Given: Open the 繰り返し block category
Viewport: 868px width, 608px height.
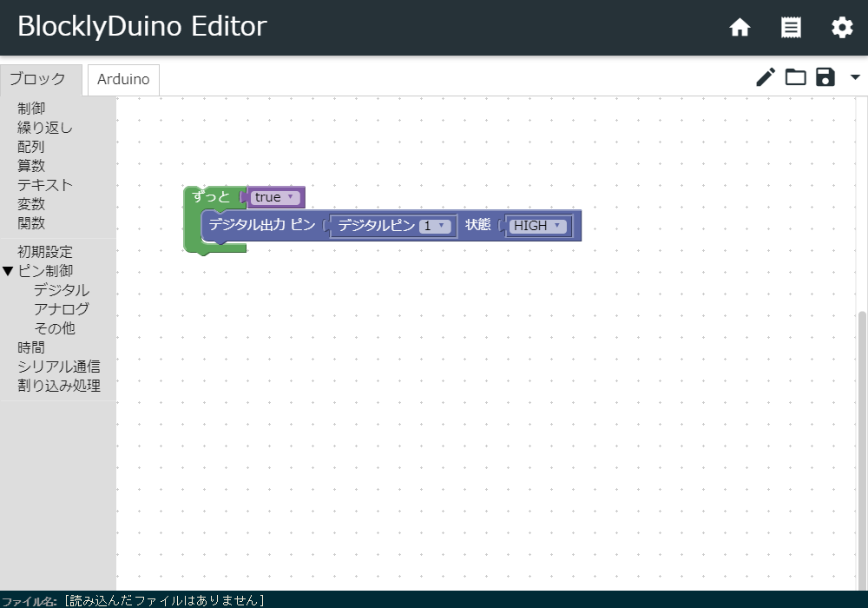Looking at the screenshot, I should (45, 128).
